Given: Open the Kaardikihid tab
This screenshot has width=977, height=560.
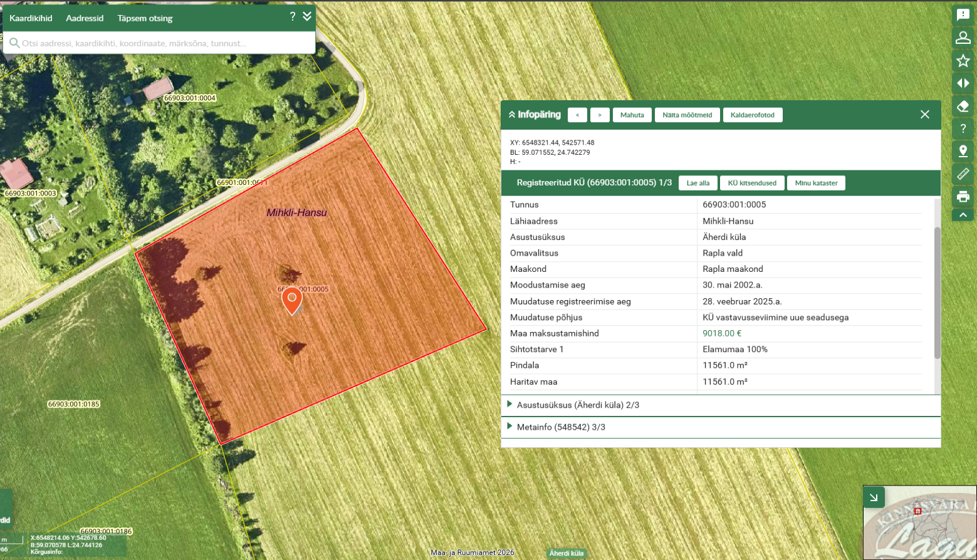Looking at the screenshot, I should [31, 18].
